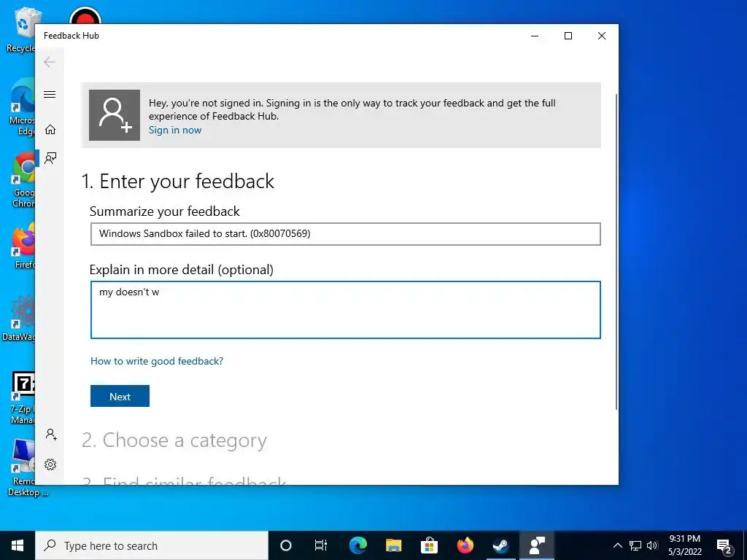The image size is (747, 560).
Task: Go to the Home page icon
Action: [50, 130]
